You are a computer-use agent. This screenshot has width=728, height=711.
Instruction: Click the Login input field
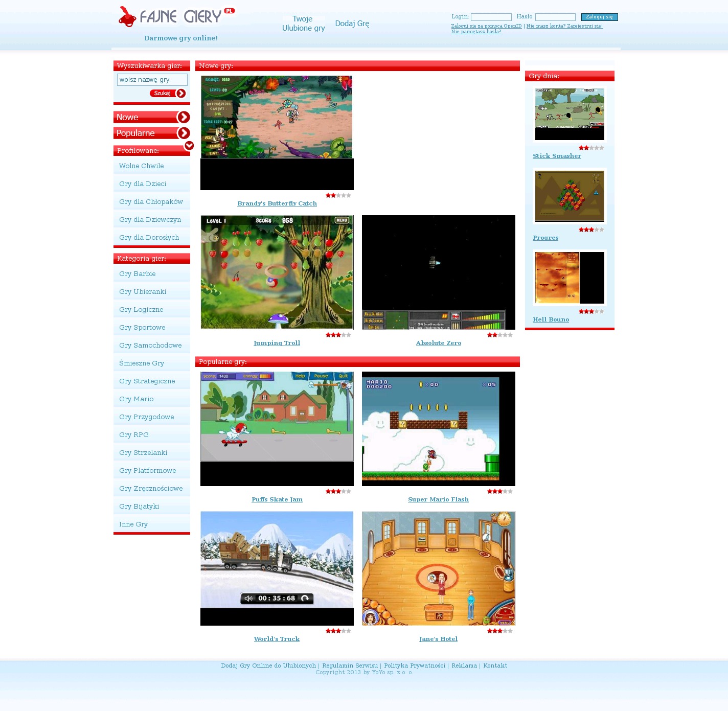491,17
